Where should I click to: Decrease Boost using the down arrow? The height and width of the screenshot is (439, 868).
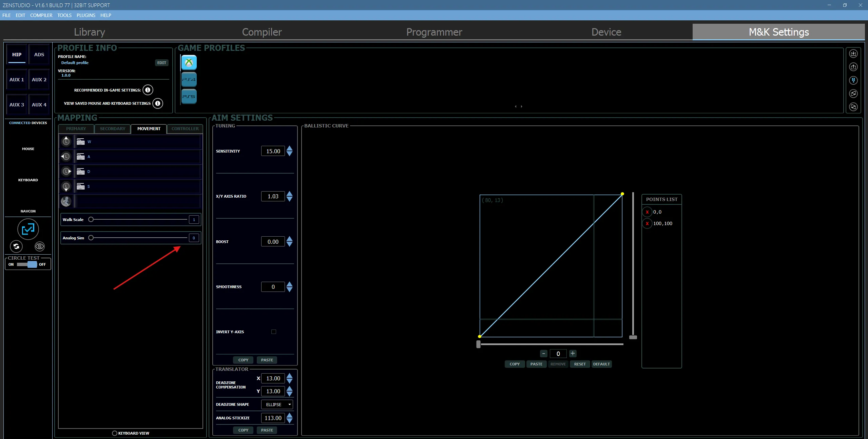click(x=289, y=244)
